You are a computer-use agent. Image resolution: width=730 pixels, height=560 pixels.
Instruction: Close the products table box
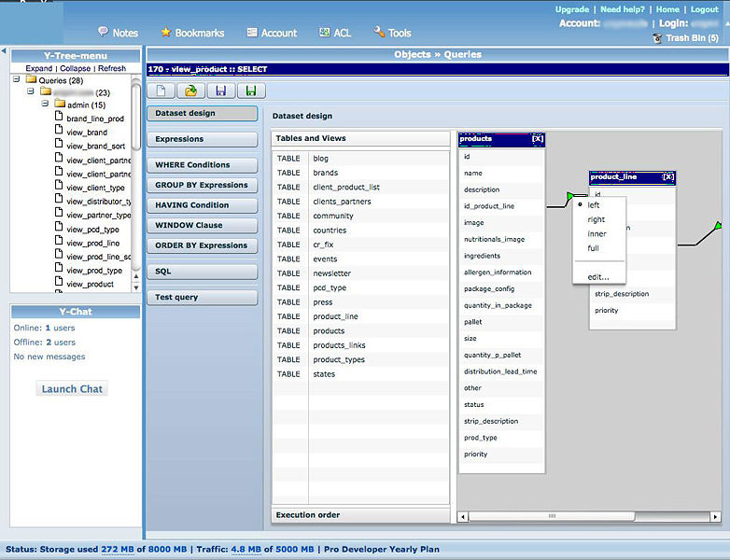(x=537, y=139)
